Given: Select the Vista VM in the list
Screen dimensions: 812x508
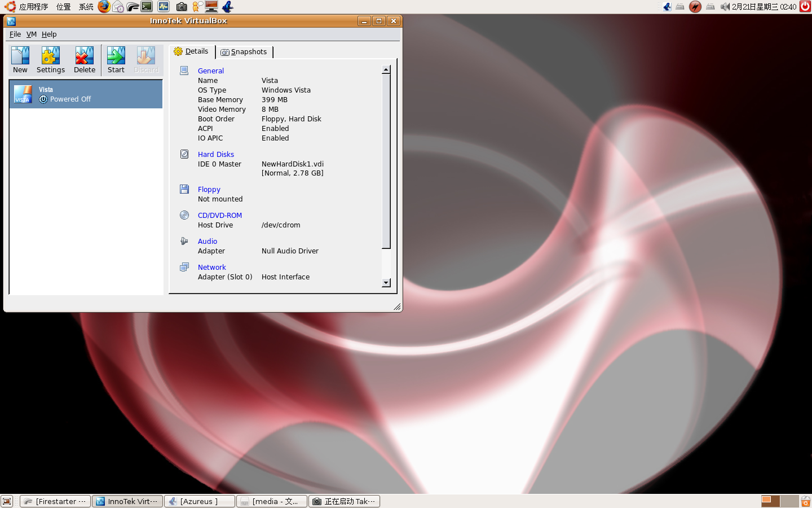Looking at the screenshot, I should click(x=86, y=94).
